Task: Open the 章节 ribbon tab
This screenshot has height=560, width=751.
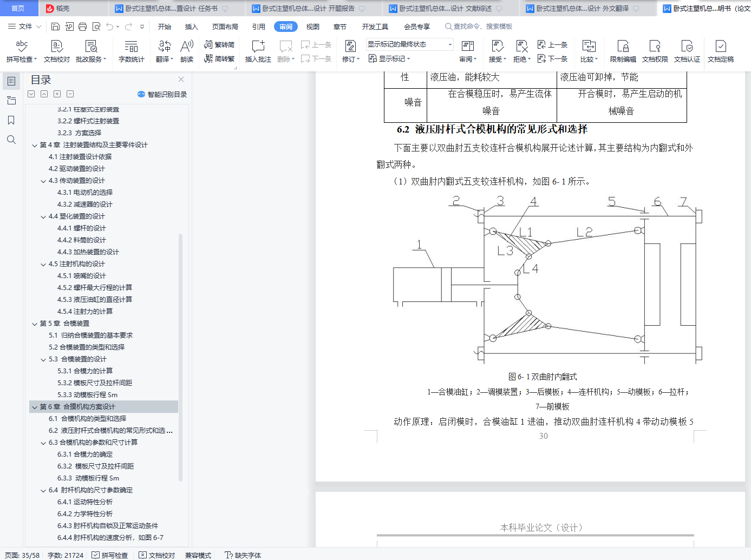Action: (x=340, y=27)
